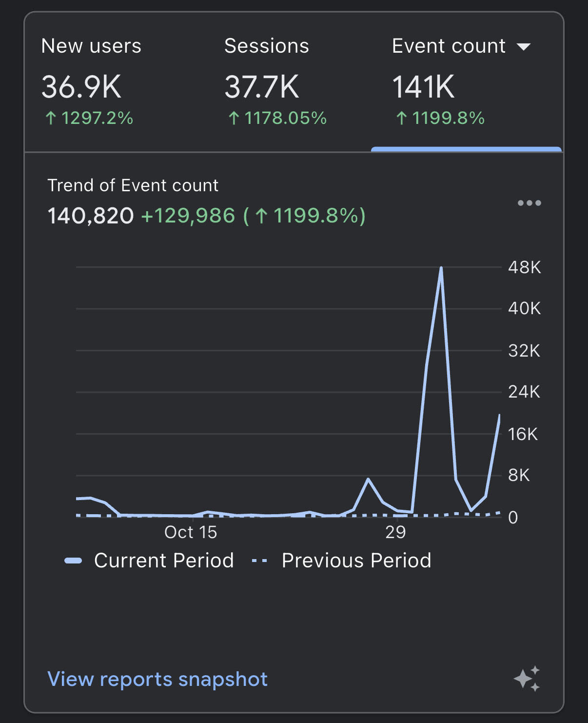Click the Gemini sparkle icon near bottom right
Image resolution: width=588 pixels, height=723 pixels.
(528, 679)
